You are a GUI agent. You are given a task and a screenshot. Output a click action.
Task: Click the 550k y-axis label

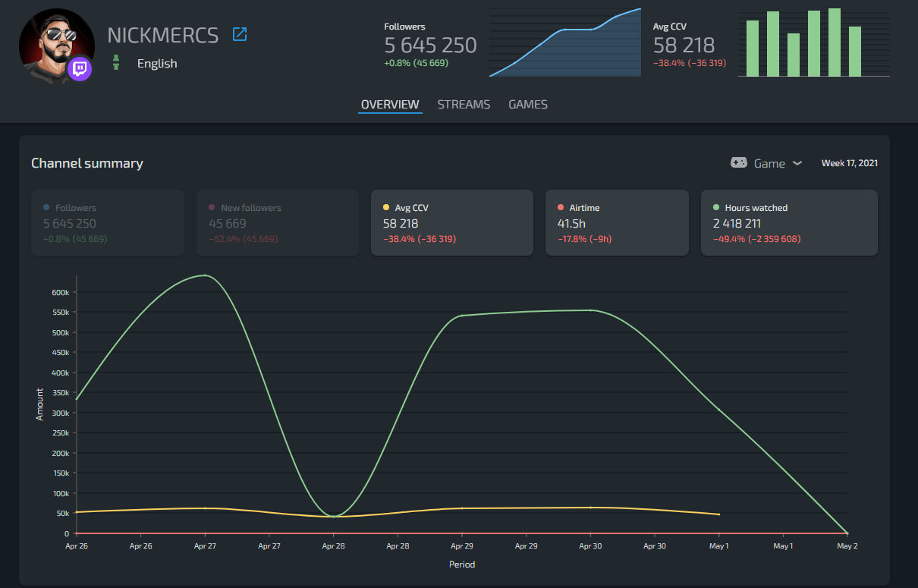[x=61, y=313]
